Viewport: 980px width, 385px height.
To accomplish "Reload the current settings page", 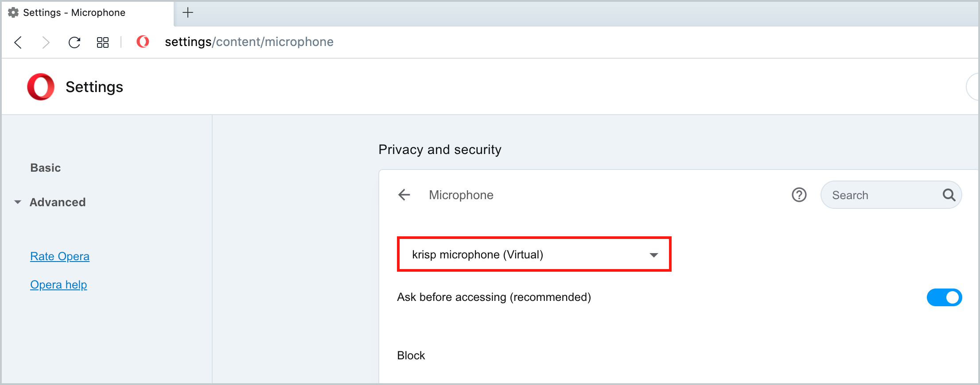I will pyautogui.click(x=74, y=42).
